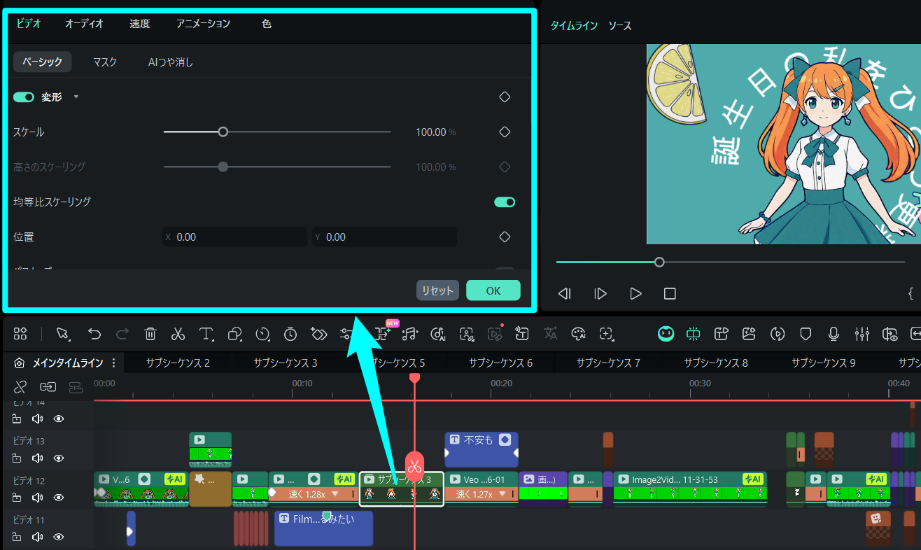
Task: Open the crop tool in toolbar
Action: coord(234,334)
